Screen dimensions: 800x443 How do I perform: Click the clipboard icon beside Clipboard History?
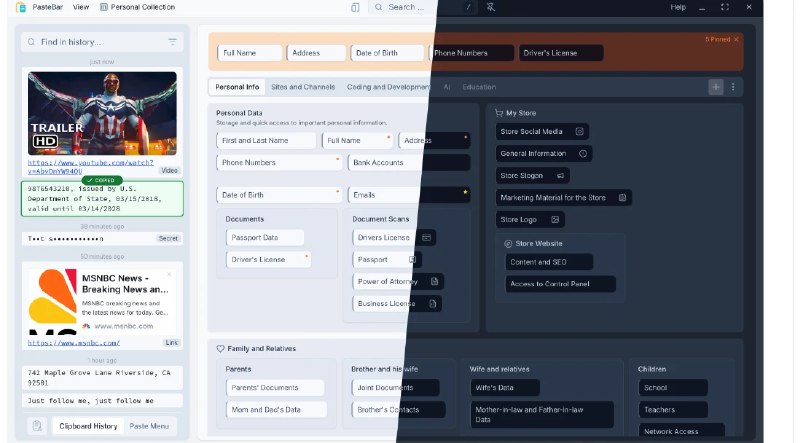click(37, 426)
